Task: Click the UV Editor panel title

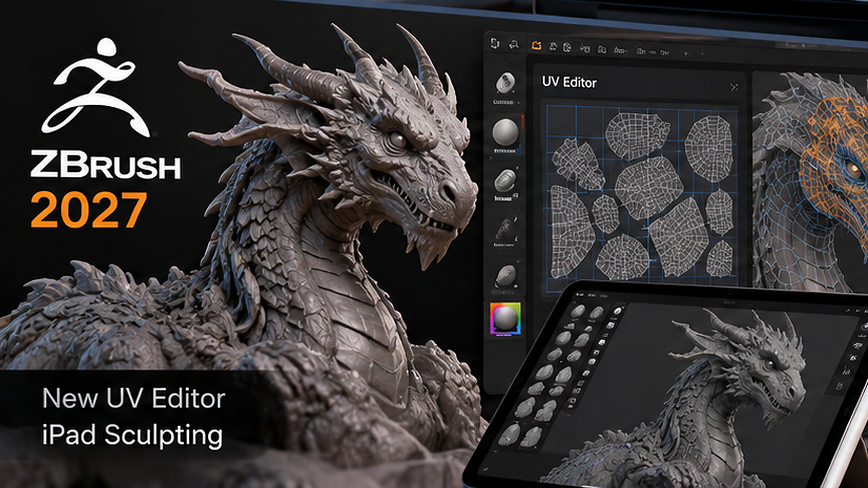Action: tap(569, 82)
